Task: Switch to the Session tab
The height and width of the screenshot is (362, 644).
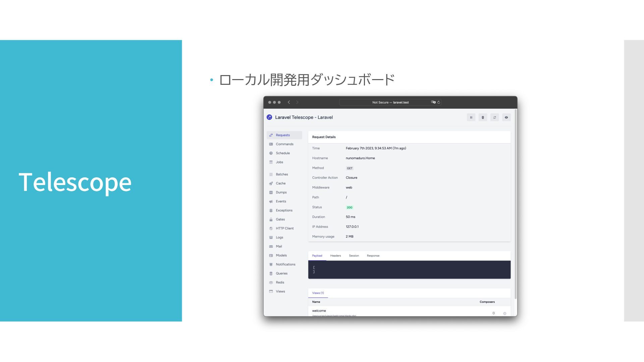Action: pos(354,256)
